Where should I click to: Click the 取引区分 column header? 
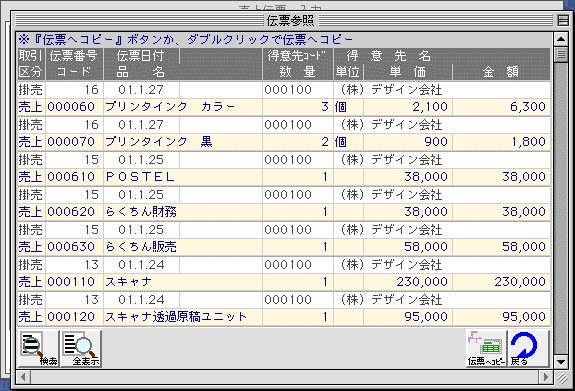click(x=31, y=64)
